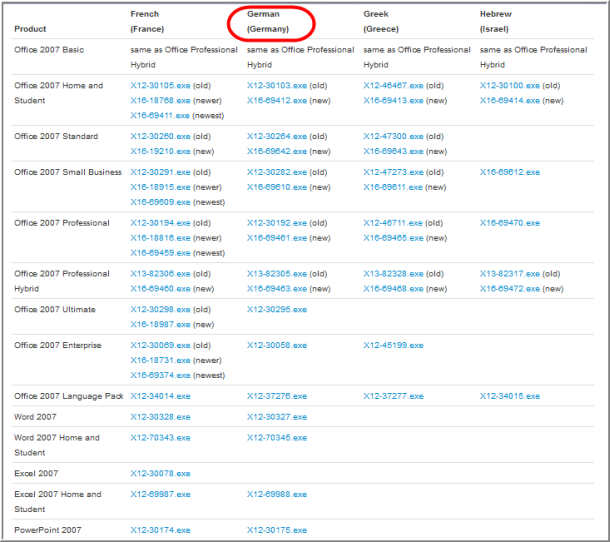Download German PowerPoint 2007 X12-30175.exe
Image resolution: width=610 pixels, height=542 pixels.
[277, 530]
